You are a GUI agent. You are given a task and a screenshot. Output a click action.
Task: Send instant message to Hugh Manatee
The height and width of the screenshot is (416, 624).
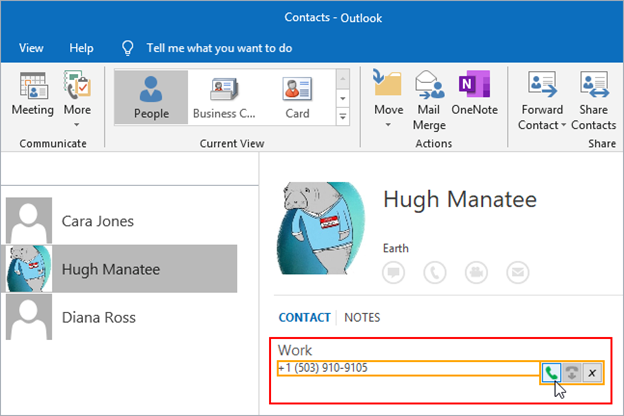pyautogui.click(x=394, y=272)
